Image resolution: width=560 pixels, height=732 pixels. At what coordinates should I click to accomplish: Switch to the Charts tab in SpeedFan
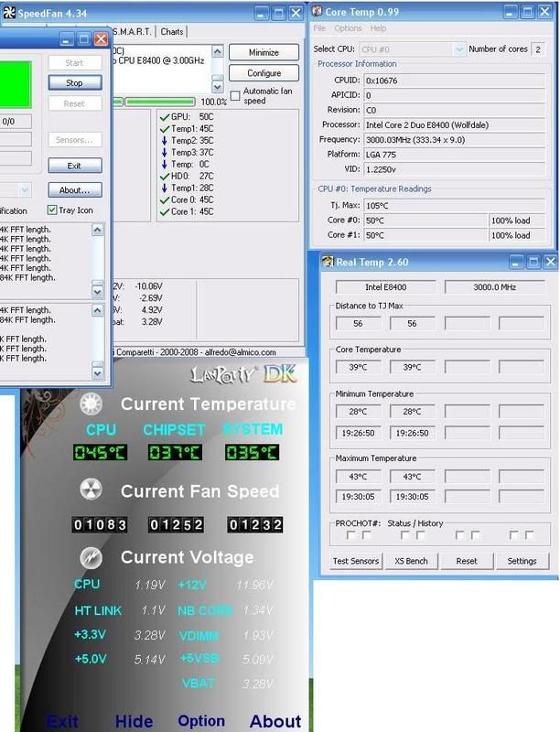pyautogui.click(x=172, y=32)
